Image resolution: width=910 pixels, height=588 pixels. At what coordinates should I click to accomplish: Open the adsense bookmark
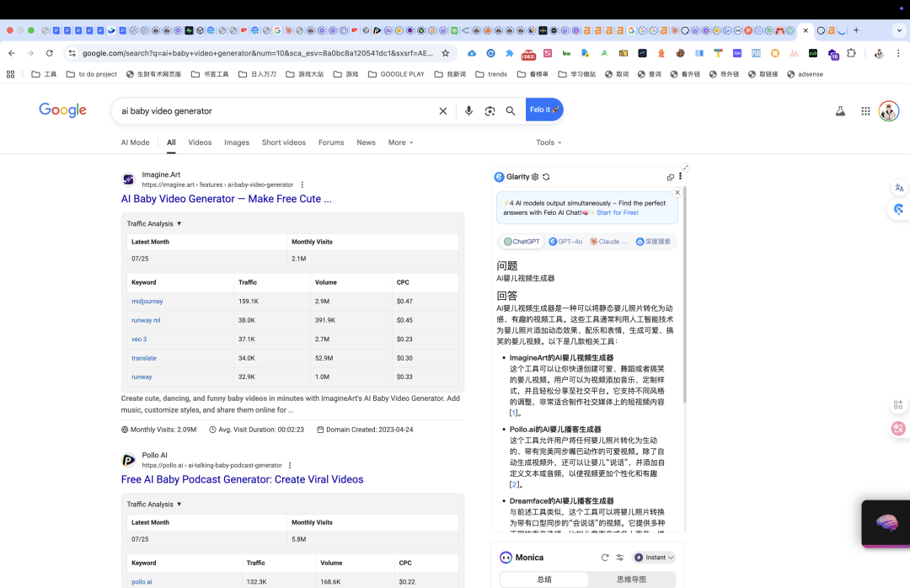pyautogui.click(x=805, y=74)
